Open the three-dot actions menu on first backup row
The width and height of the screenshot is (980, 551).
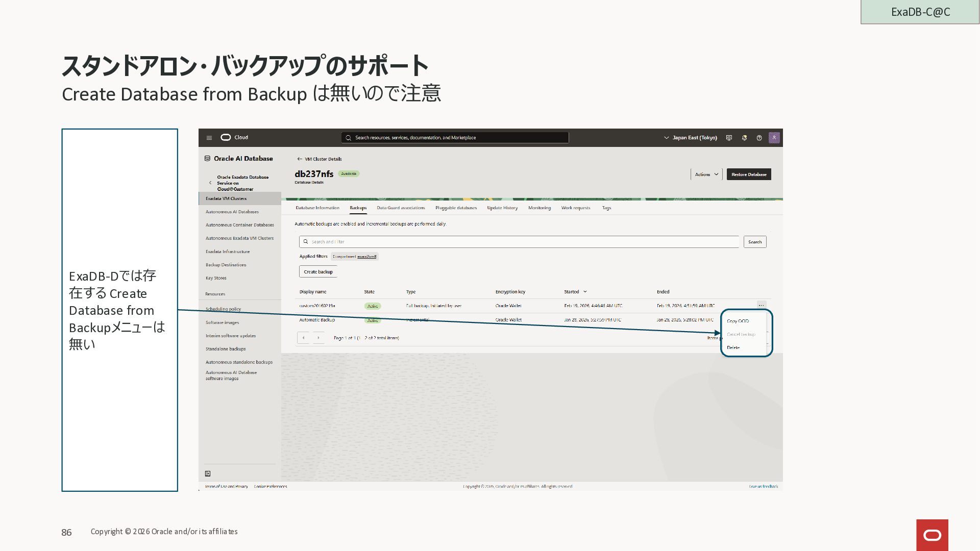[x=761, y=306]
